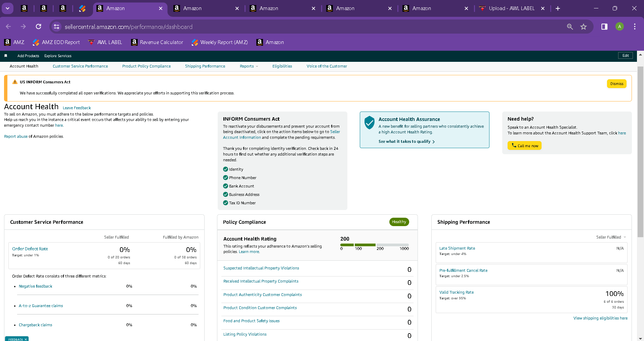
Task: Click the Phone Number verified checkmark icon
Action: (225, 178)
